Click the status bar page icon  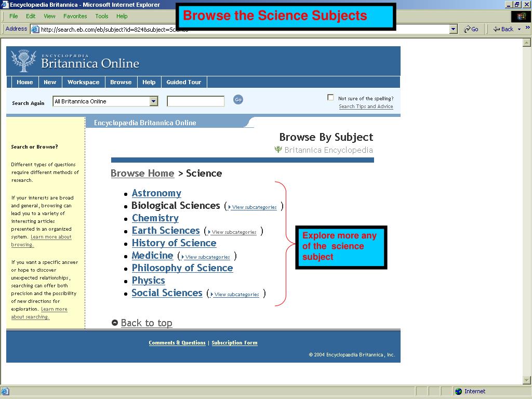(5, 391)
